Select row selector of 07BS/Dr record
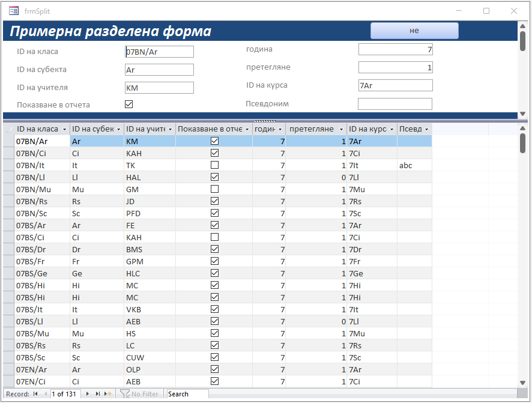The width and height of the screenshot is (532, 403). pos(9,249)
